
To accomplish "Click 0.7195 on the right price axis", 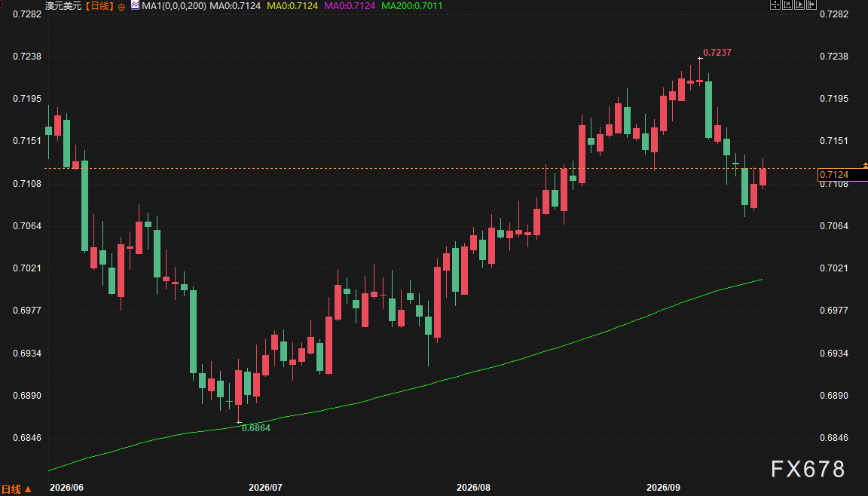I will 834,99.
